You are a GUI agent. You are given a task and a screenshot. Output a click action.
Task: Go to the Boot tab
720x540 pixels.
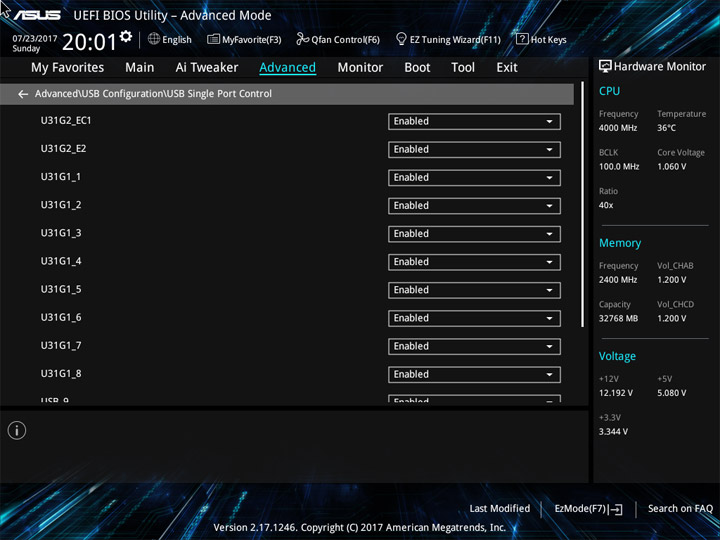[x=417, y=68]
